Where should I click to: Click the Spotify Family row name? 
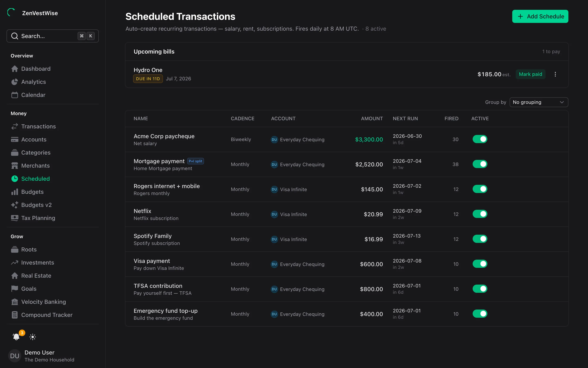(x=153, y=236)
